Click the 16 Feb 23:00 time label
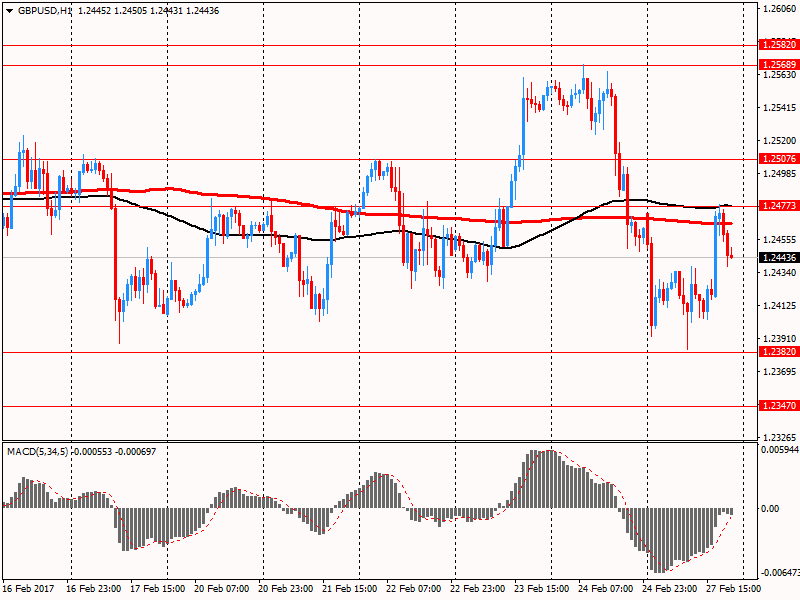This screenshot has height=600, width=800. click(x=94, y=589)
